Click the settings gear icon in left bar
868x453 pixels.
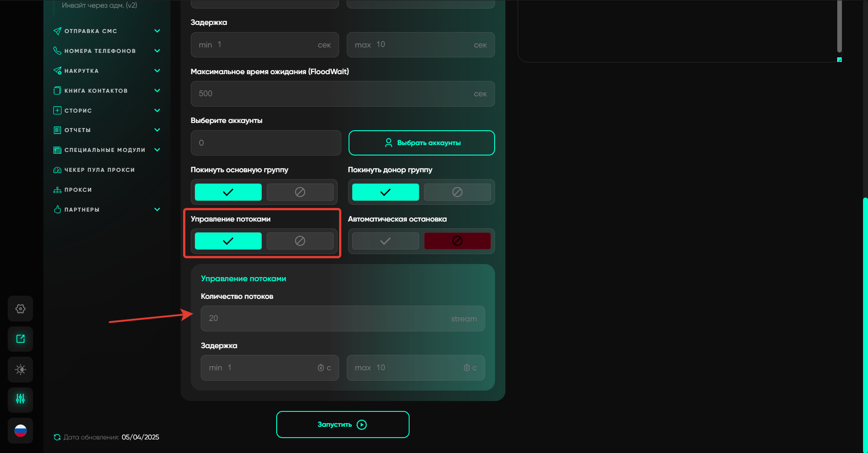tap(20, 309)
